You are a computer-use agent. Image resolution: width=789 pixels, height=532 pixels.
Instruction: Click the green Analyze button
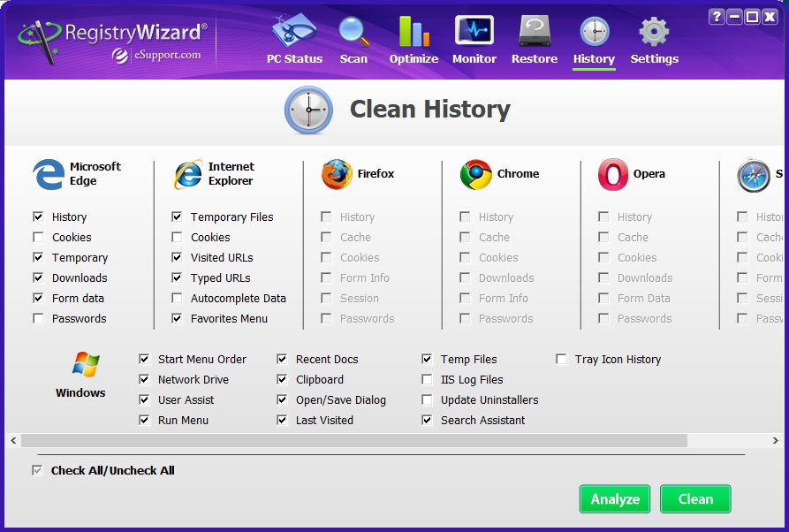point(615,498)
